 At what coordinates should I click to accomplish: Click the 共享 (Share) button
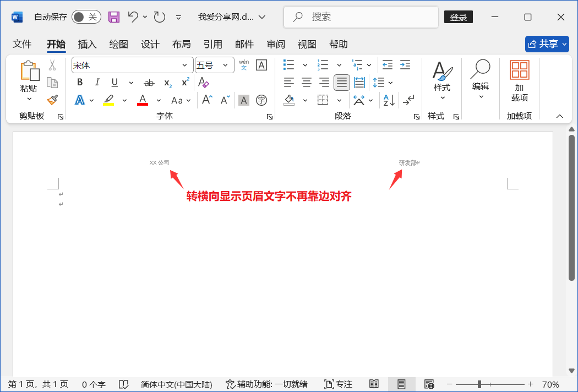point(547,44)
